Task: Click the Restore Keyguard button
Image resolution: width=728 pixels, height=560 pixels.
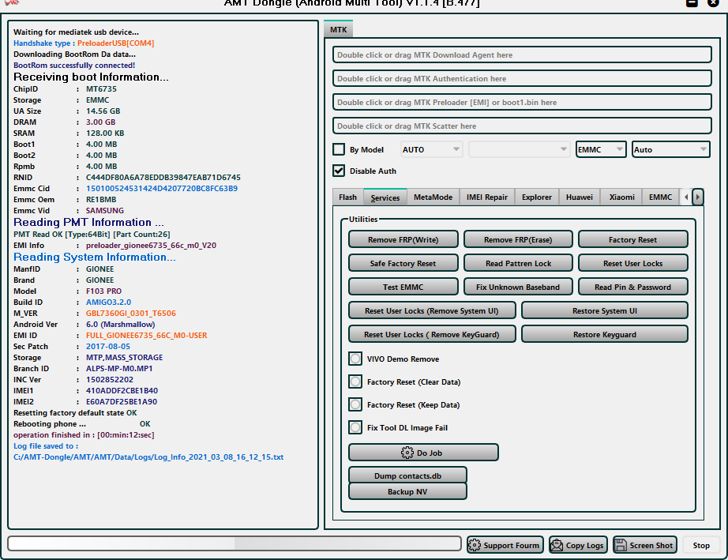Action: click(x=605, y=334)
